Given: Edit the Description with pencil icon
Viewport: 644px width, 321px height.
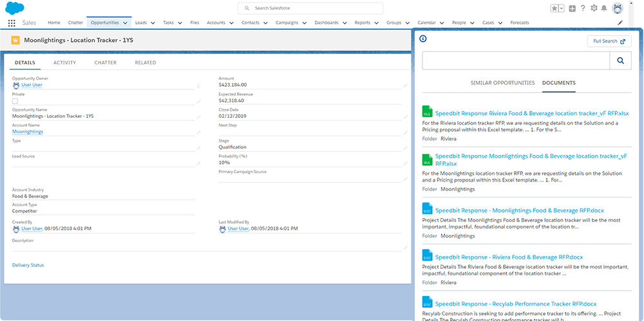Looking at the screenshot, I should tap(405, 248).
